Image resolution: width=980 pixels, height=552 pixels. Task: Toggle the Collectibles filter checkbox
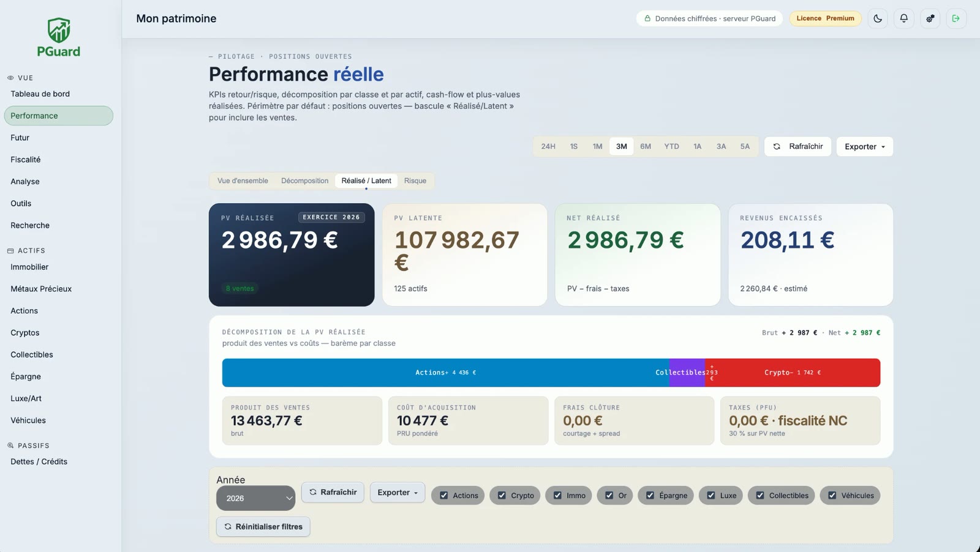(760, 495)
